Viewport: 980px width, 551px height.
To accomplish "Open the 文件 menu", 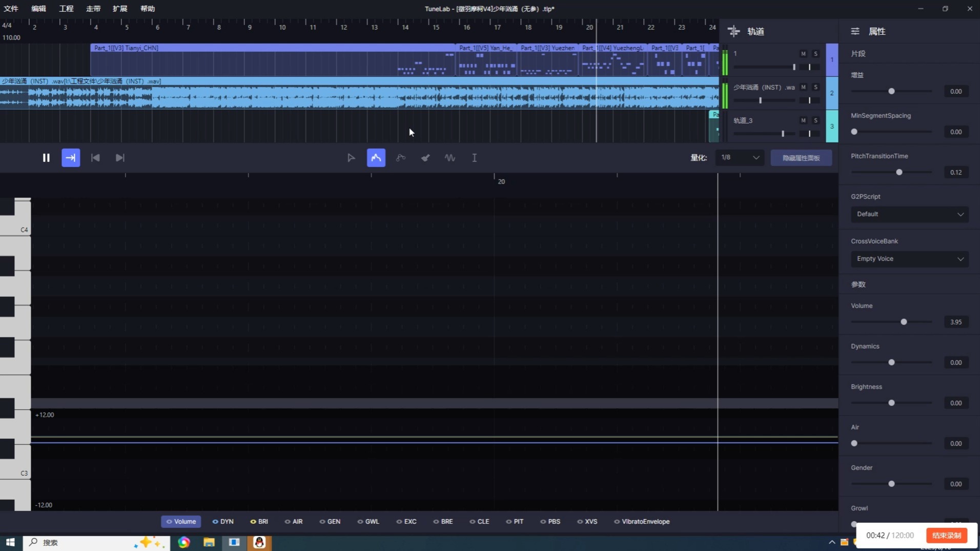I will (x=11, y=9).
